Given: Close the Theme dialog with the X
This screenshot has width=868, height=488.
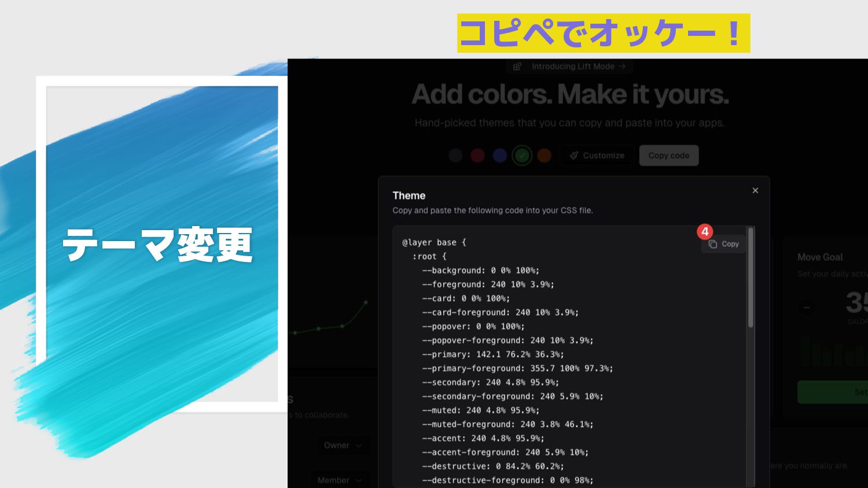Looking at the screenshot, I should point(755,191).
